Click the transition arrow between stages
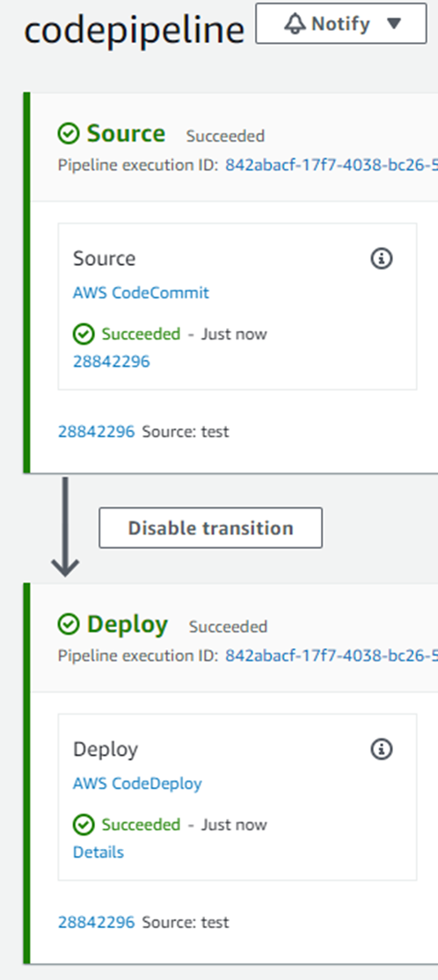Viewport: 438px width, 980px height. click(65, 527)
